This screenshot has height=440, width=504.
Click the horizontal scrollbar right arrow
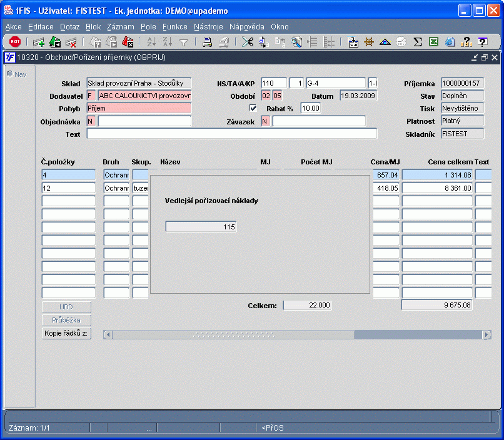[x=486, y=334]
